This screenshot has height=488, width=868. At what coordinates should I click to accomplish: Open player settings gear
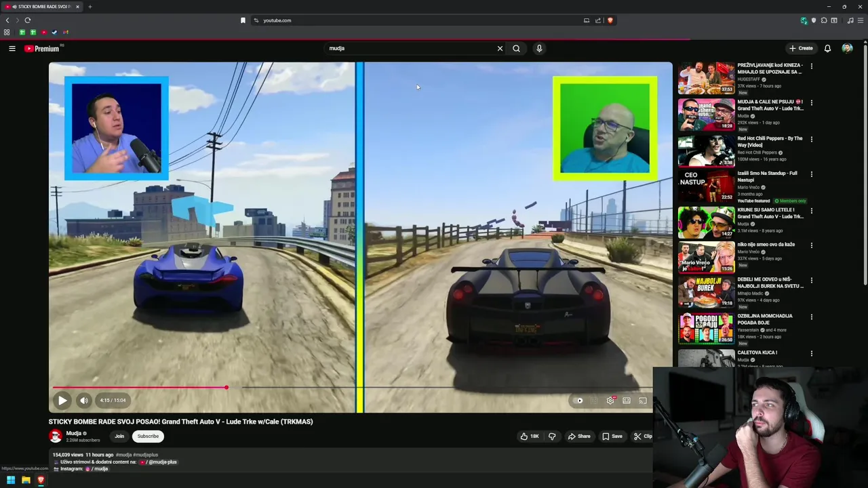coord(610,401)
